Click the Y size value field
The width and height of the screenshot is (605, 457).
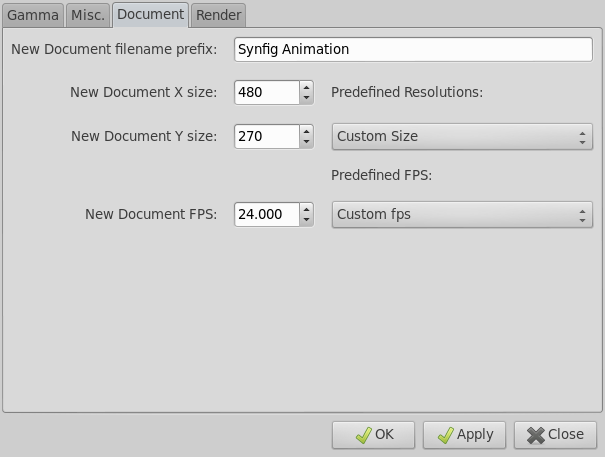[x=267, y=136]
